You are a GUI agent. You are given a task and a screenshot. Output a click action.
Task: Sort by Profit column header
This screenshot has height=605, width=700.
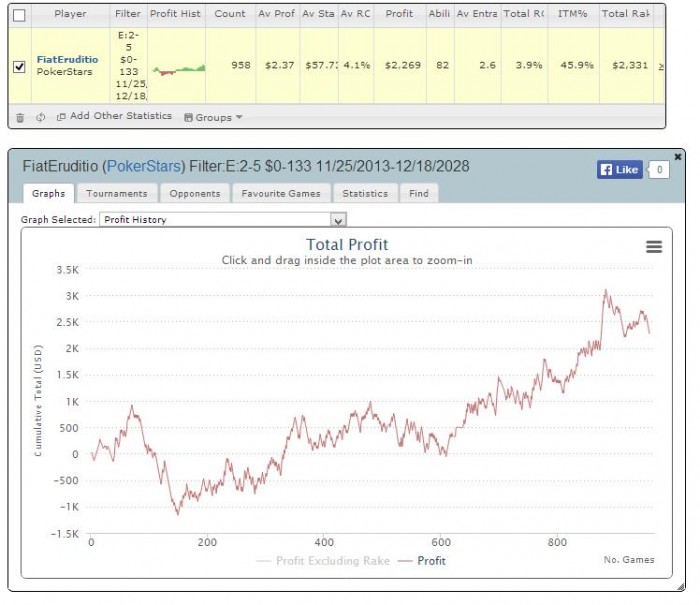[x=399, y=14]
